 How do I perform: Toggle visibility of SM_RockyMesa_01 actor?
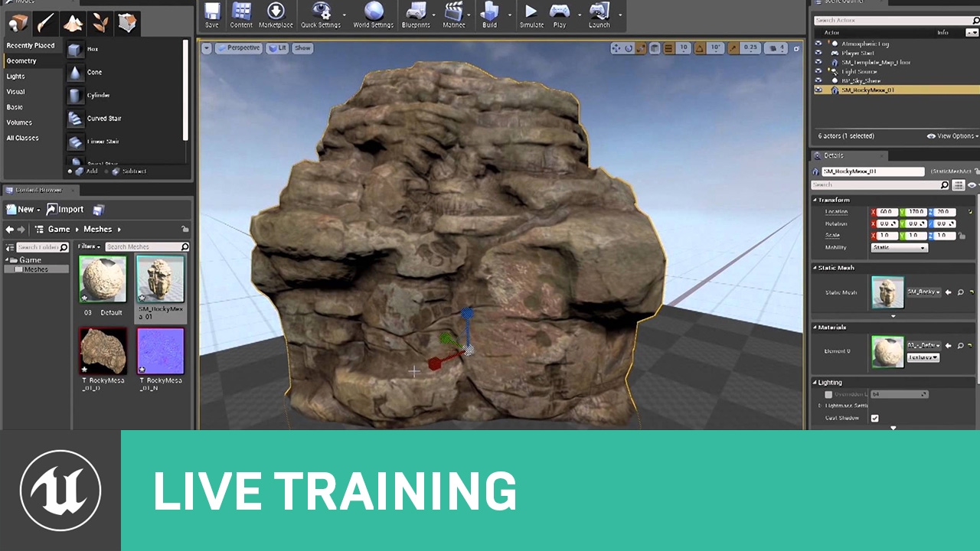point(818,90)
